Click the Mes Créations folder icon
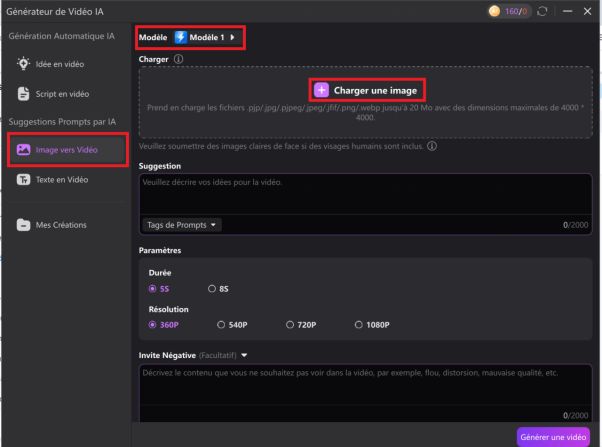Screen dimensions: 602x447 24,225
